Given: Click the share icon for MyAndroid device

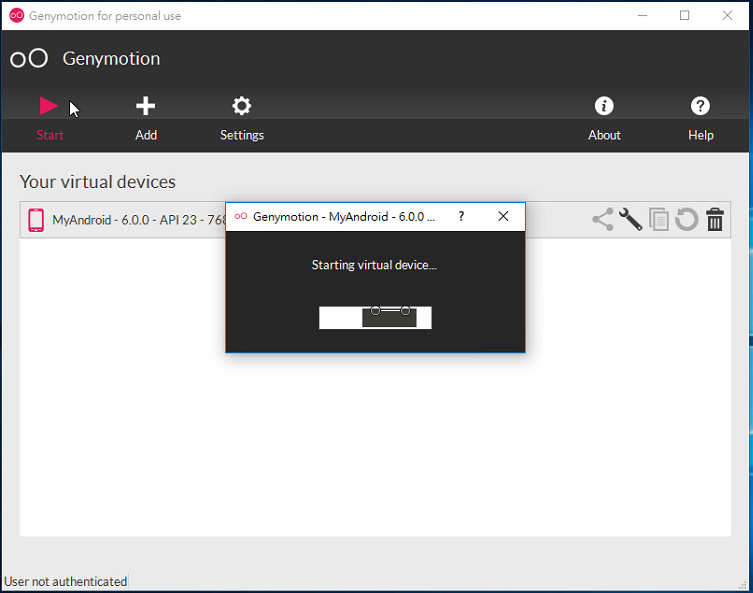Looking at the screenshot, I should 603,219.
